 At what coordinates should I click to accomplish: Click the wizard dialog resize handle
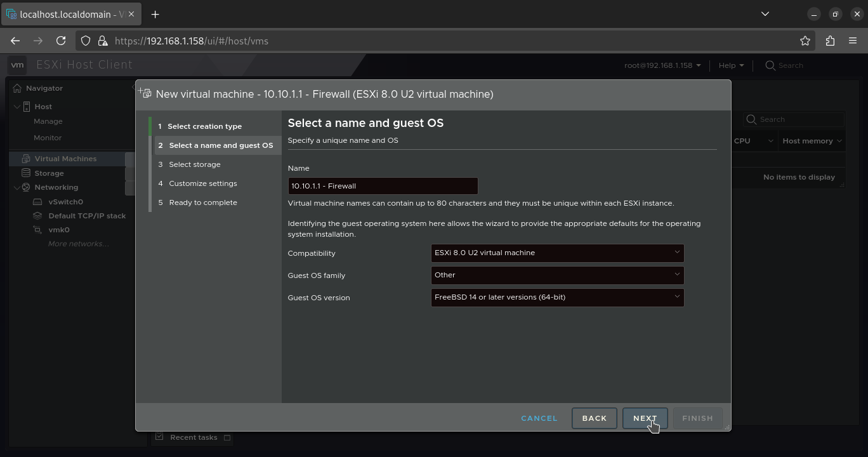pos(727,427)
